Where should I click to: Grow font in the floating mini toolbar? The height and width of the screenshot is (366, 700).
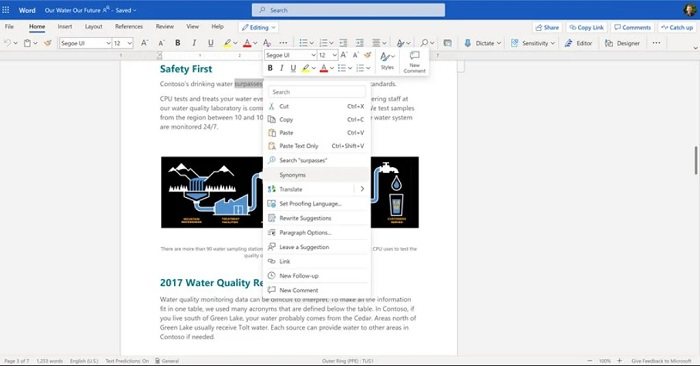point(343,55)
